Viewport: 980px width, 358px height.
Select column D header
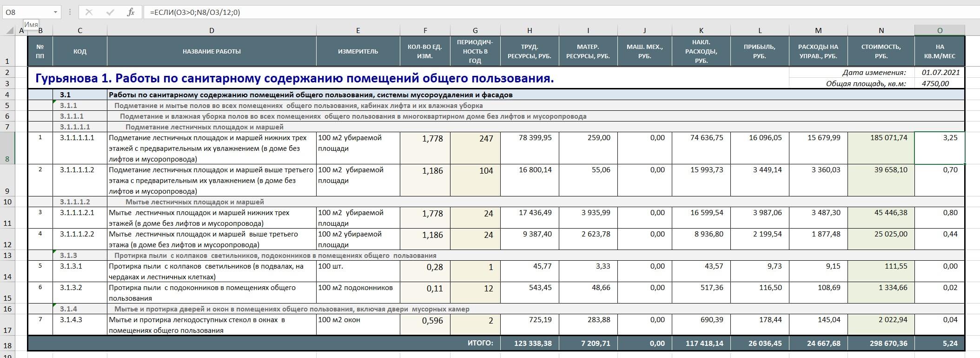[x=212, y=31]
